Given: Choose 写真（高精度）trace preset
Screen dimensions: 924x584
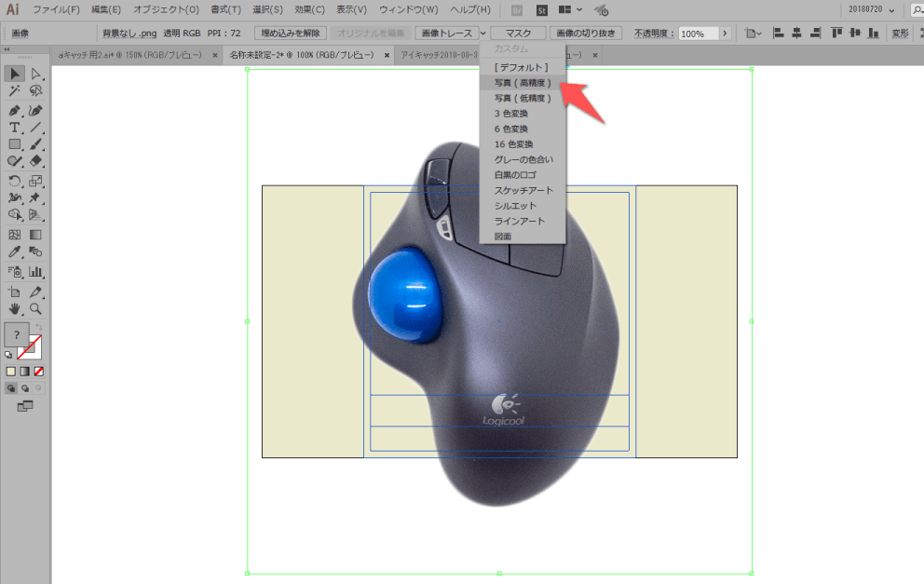Looking at the screenshot, I should pyautogui.click(x=523, y=83).
